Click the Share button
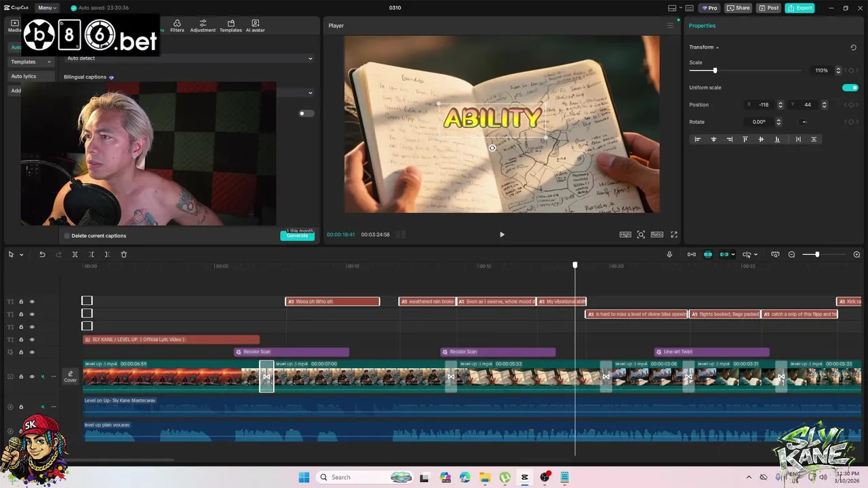 click(738, 8)
